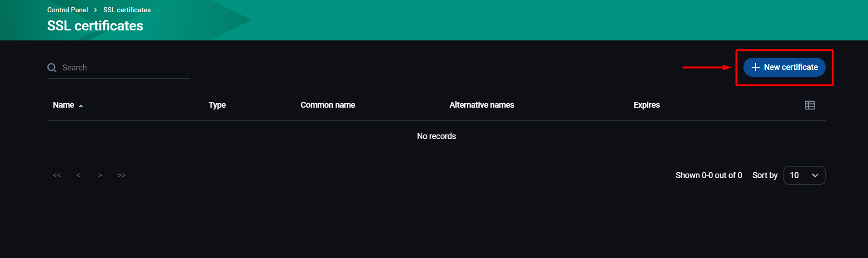Click the breadcrumb separator chevron
This screenshot has height=258, width=868.
click(95, 10)
